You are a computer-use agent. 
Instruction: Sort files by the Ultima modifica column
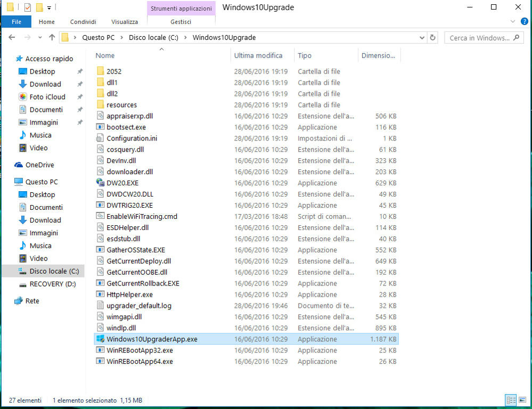point(258,56)
